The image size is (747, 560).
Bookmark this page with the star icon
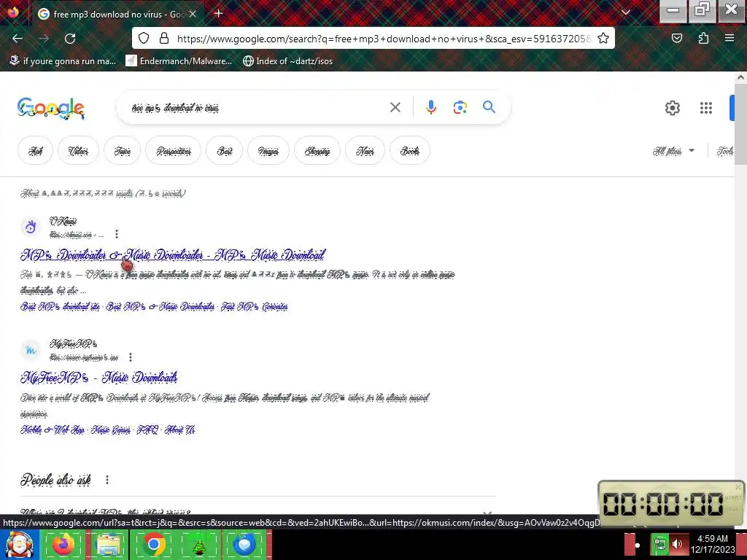pyautogui.click(x=603, y=38)
